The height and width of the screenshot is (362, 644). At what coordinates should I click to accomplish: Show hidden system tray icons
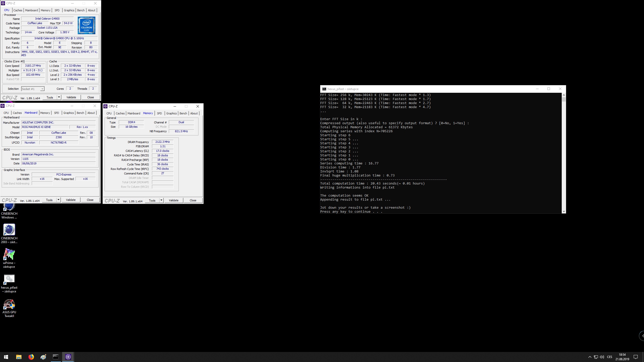[590, 357]
